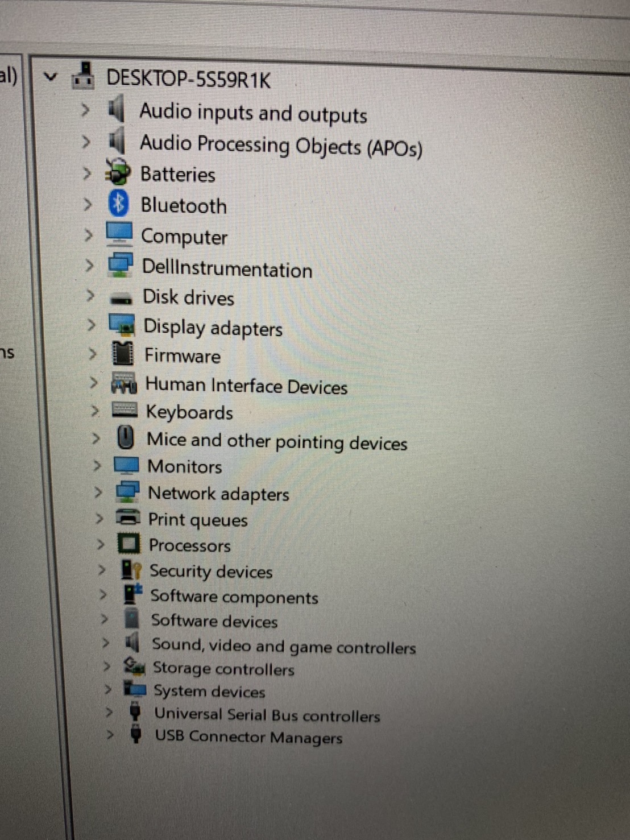Select the Network adapters label
This screenshot has height=840, width=630.
[218, 494]
